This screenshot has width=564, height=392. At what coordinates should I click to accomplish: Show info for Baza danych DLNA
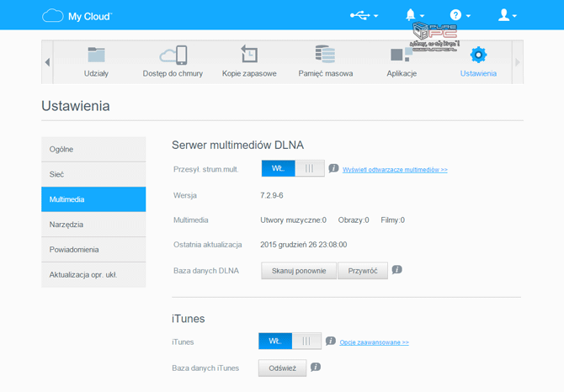pyautogui.click(x=396, y=269)
